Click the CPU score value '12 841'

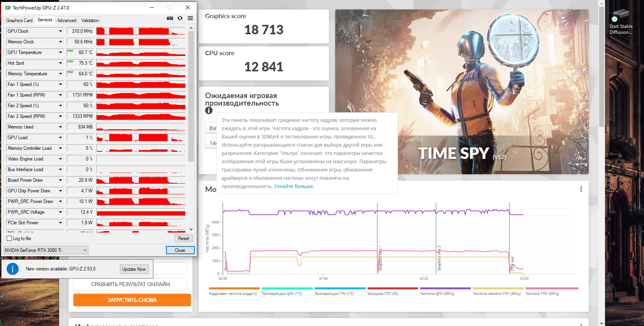point(264,67)
